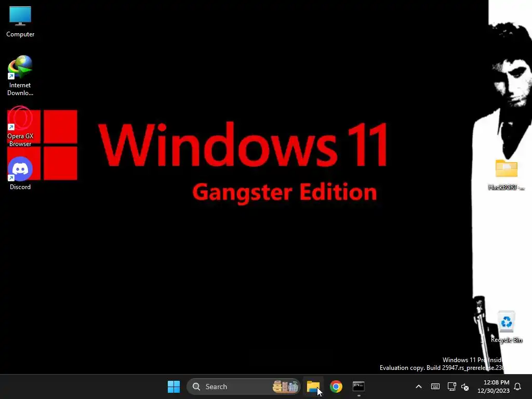Open the touch keyboard tray icon
Screen dimensions: 532x399
point(435,387)
